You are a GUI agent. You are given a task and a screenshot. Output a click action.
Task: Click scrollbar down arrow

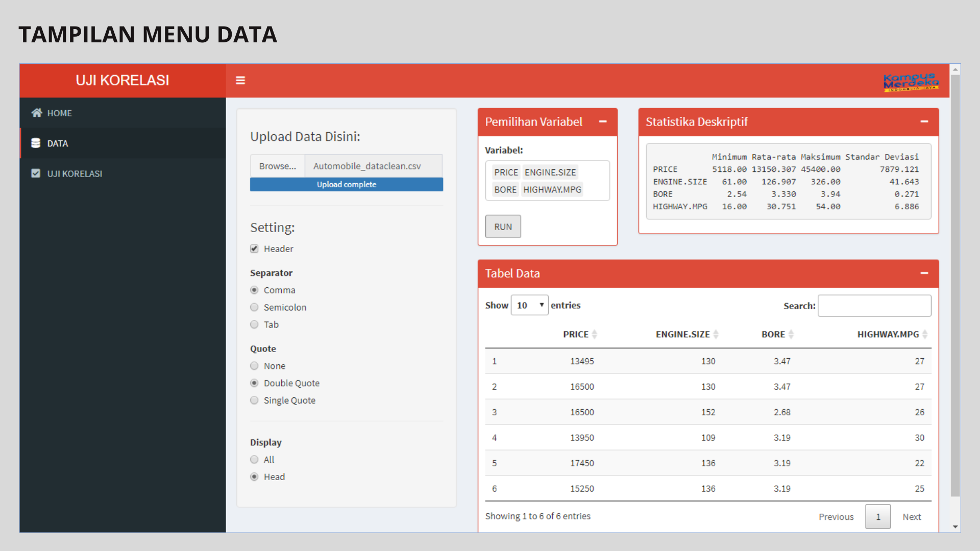[955, 527]
